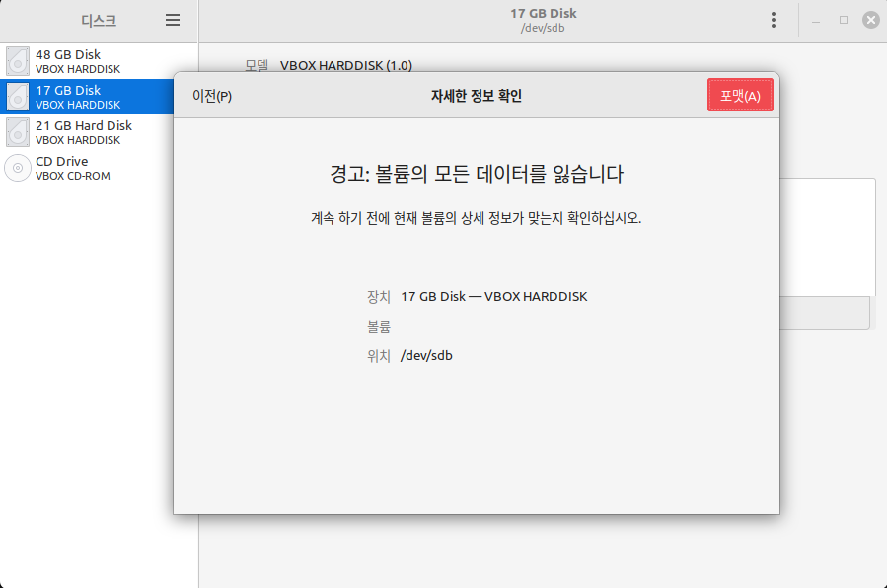Click the 자세한 정보 확인 dialog title
Viewport: 887px width, 588px height.
477,96
